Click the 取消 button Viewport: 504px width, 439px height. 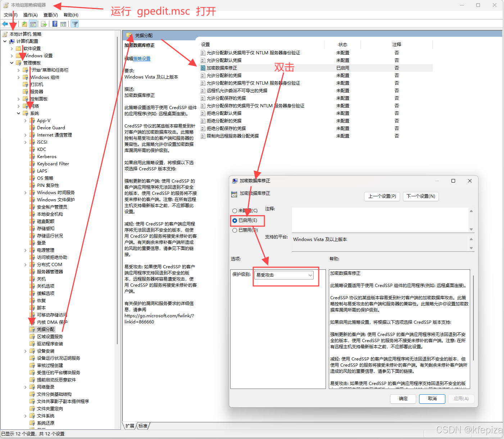click(432, 399)
